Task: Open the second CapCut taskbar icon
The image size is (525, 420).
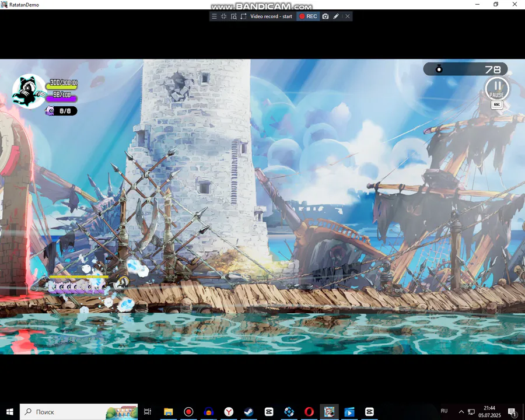Action: (x=369, y=412)
